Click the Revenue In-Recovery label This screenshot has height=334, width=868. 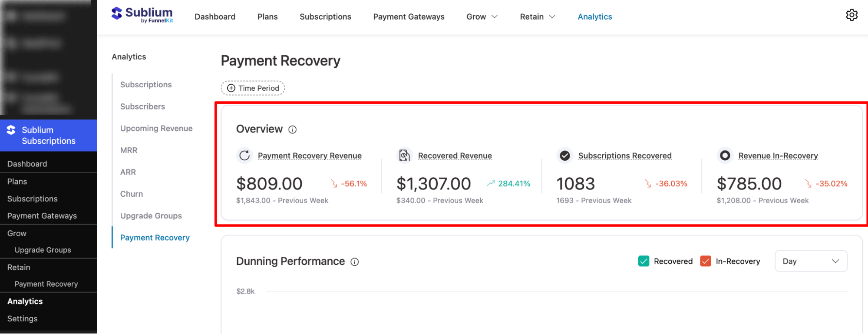pyautogui.click(x=778, y=155)
